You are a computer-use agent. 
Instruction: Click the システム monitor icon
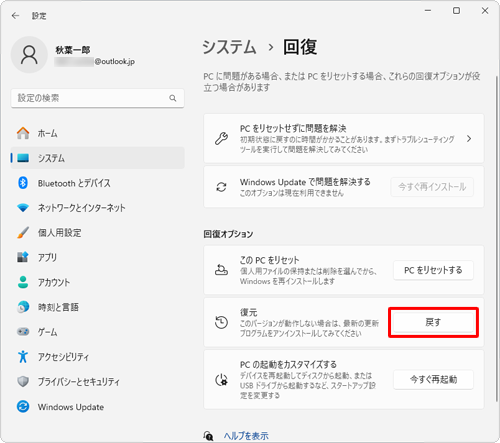[x=23, y=158]
